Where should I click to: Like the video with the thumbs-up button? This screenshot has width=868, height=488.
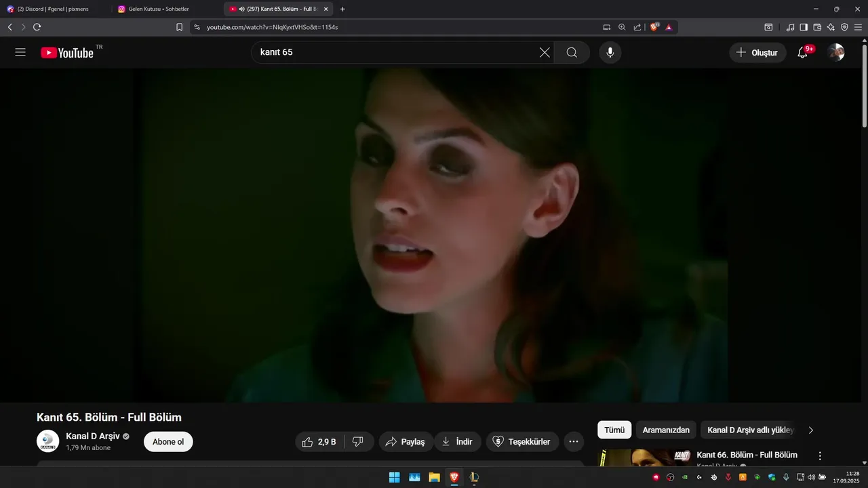tap(319, 442)
